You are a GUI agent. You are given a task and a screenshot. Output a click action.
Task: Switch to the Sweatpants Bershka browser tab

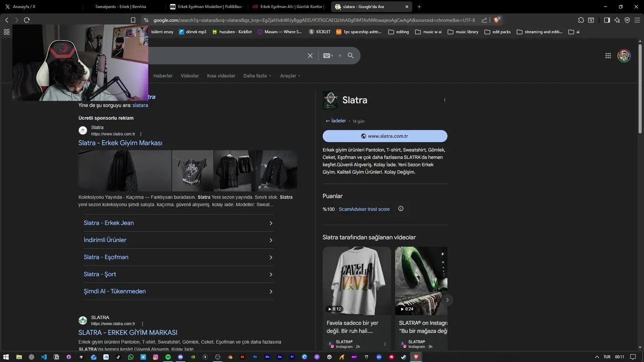[x=124, y=7]
